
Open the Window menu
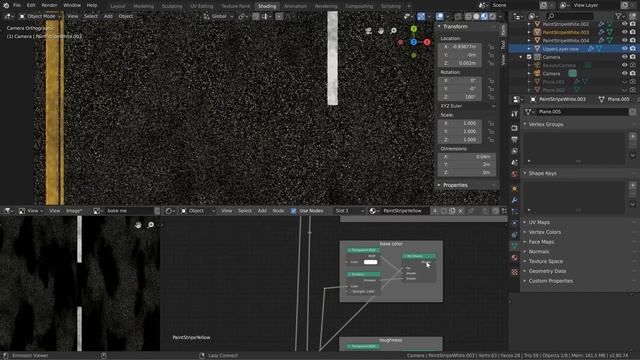tap(72, 5)
